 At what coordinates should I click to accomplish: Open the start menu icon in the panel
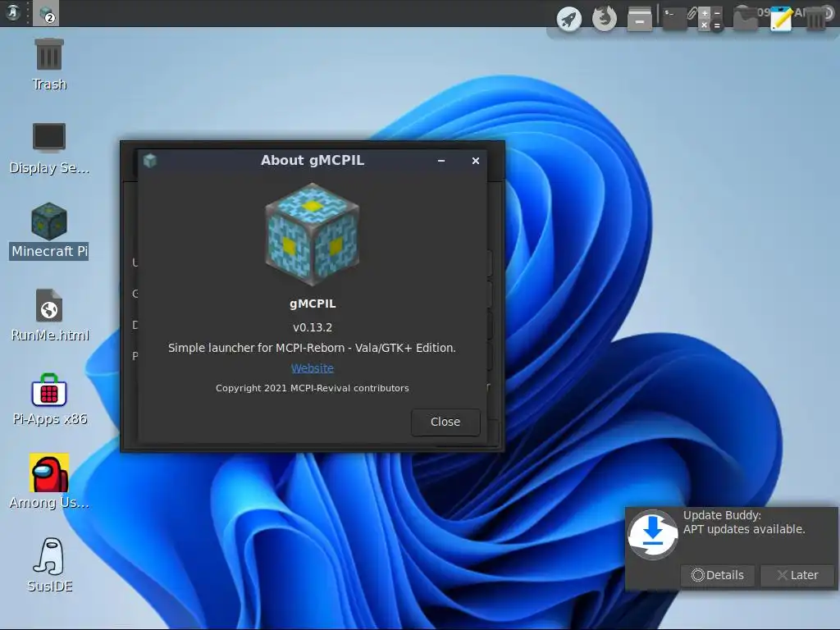coord(13,12)
